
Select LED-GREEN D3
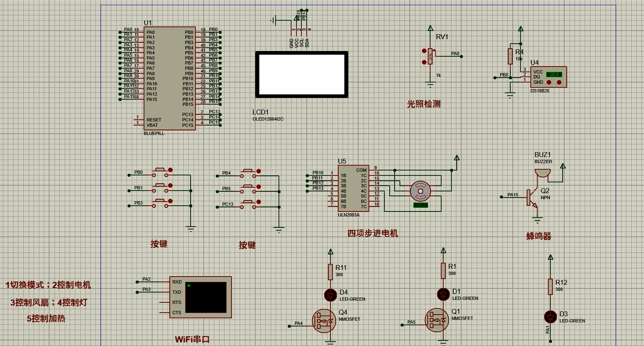point(550,317)
